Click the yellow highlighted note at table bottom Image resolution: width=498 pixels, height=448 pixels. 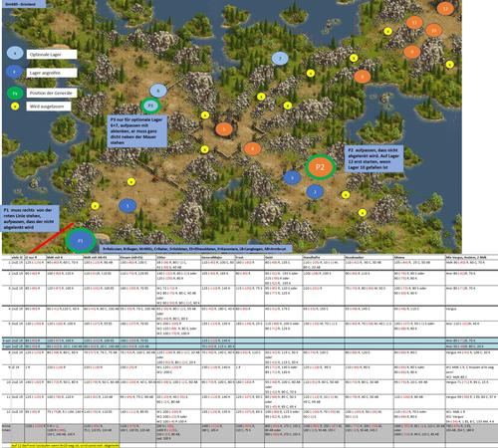pos(65,445)
